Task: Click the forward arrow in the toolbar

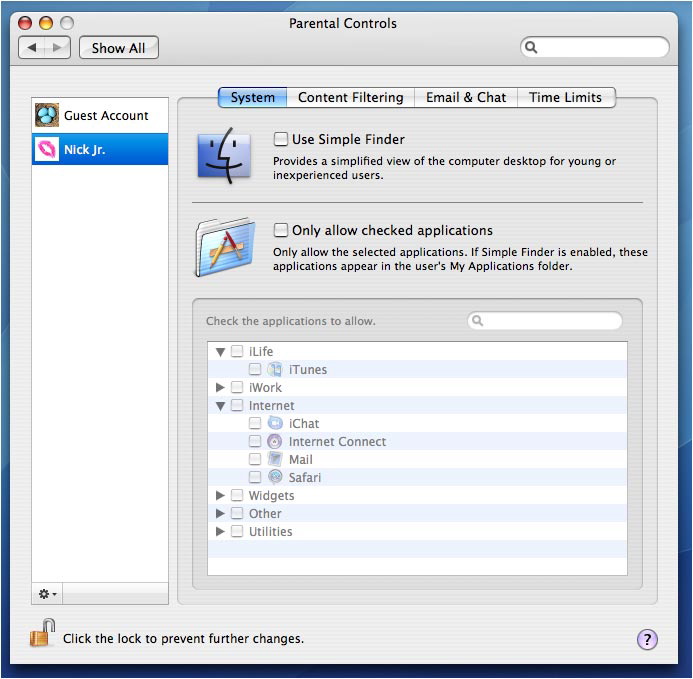Action: coord(57,47)
